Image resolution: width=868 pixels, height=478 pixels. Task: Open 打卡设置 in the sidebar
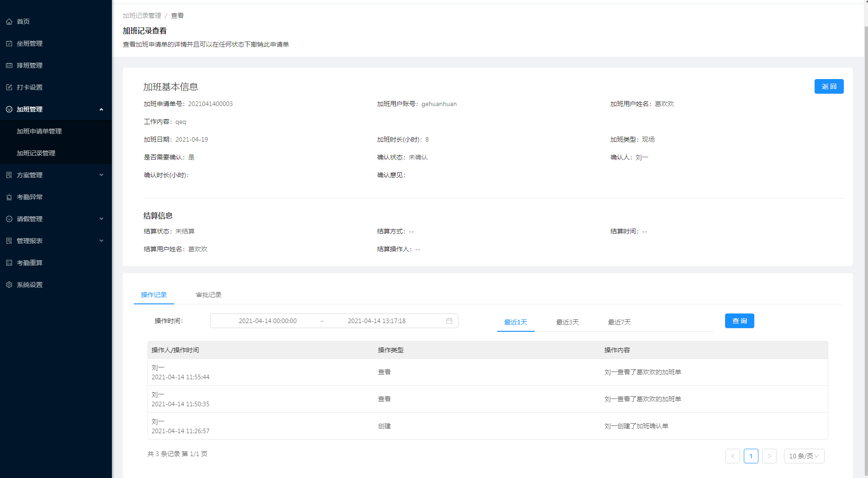click(56, 87)
